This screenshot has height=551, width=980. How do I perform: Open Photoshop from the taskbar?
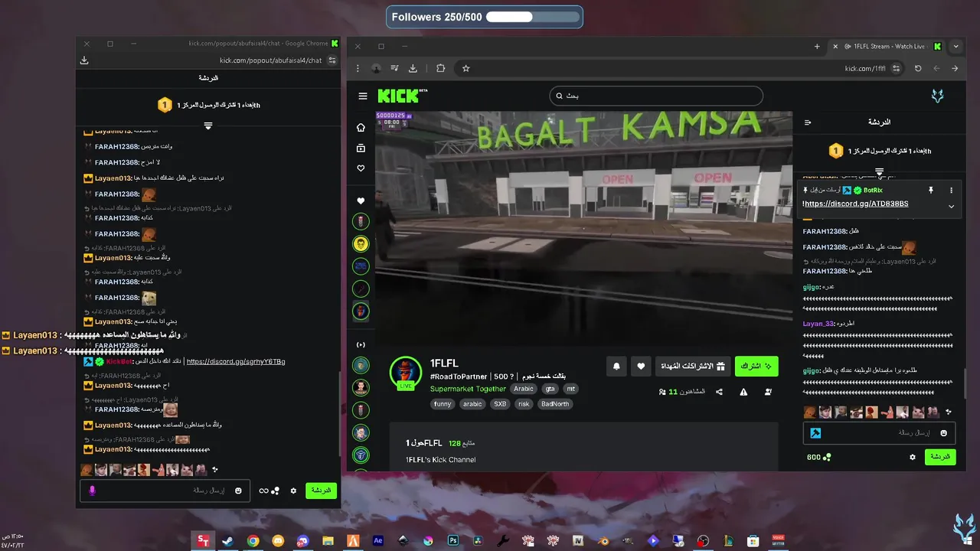click(x=453, y=540)
